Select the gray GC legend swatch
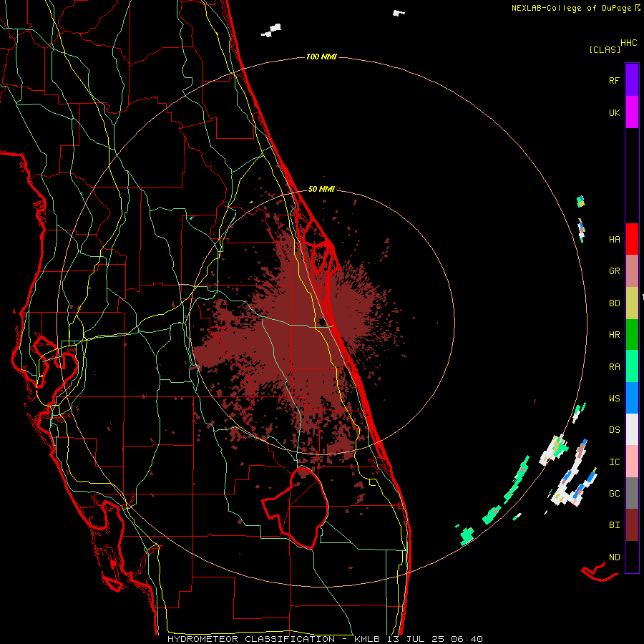This screenshot has width=644, height=644. point(632,493)
